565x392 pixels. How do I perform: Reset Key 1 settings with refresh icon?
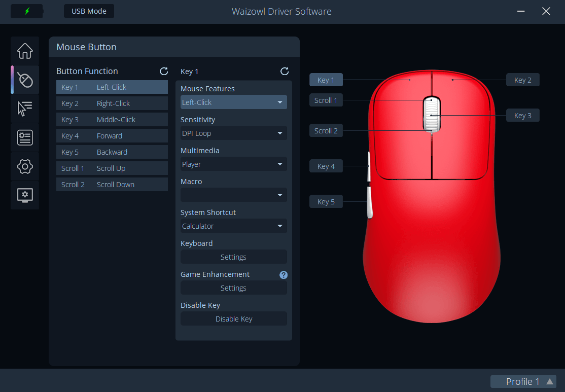pyautogui.click(x=285, y=71)
